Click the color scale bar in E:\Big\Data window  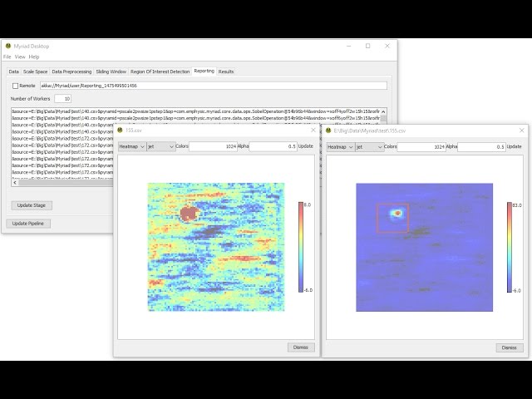[x=510, y=247]
